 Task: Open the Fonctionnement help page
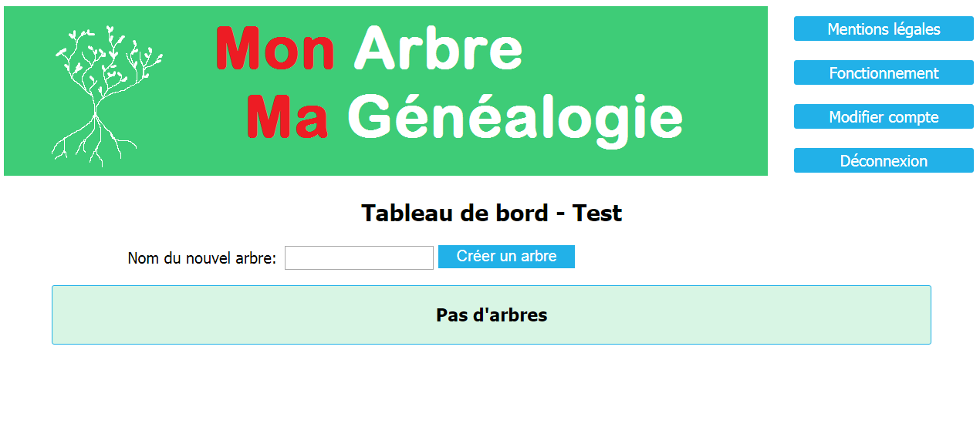pos(884,73)
